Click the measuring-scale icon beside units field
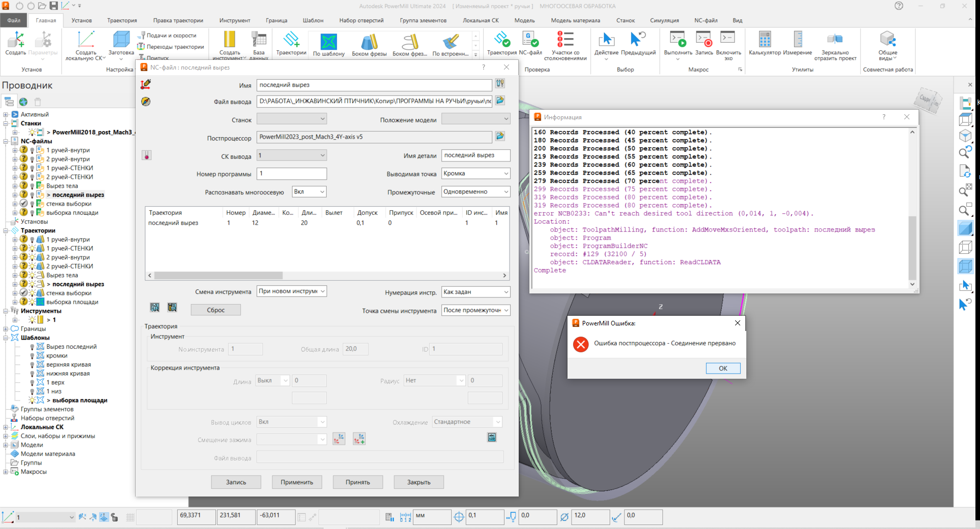This screenshot has height=529, width=980. click(405, 517)
